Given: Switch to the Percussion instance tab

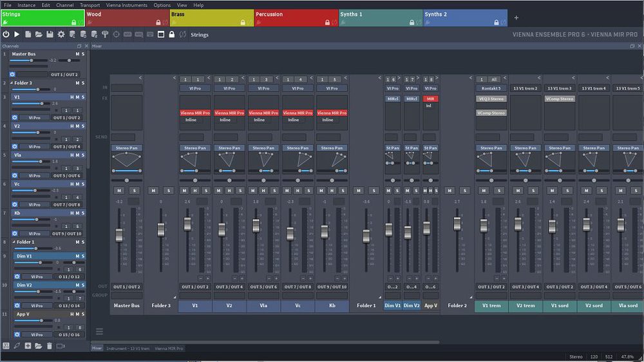Looking at the screenshot, I should coord(296,17).
